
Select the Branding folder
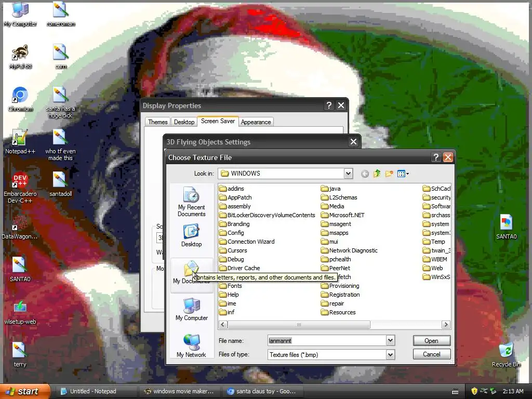tap(234, 224)
